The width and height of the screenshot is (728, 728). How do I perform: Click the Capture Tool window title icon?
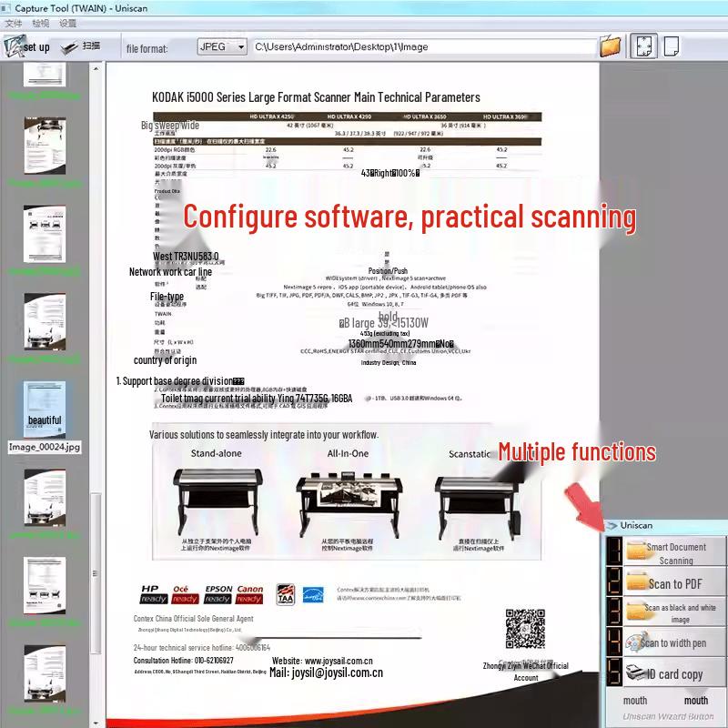pos(6,8)
